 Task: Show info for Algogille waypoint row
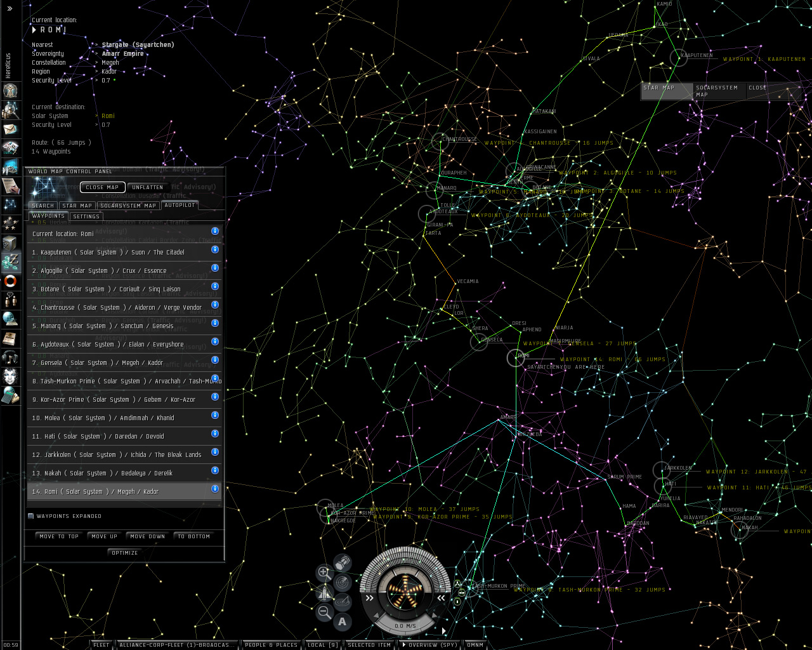point(215,268)
